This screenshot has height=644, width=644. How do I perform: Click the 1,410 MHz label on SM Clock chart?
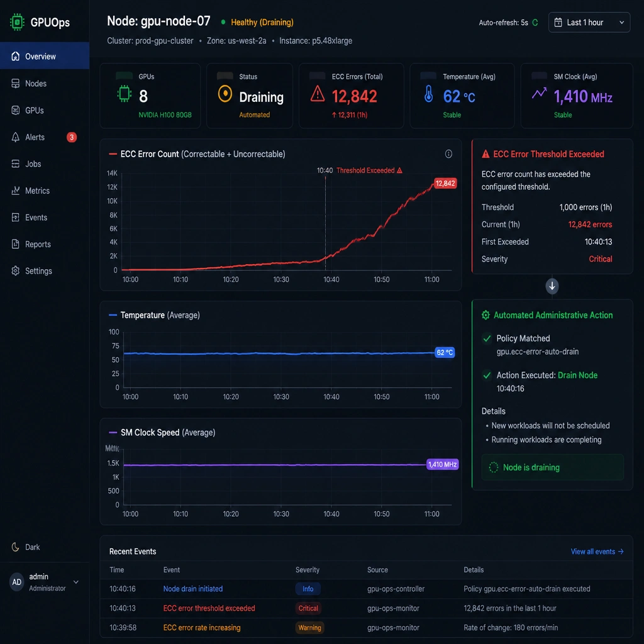(442, 464)
